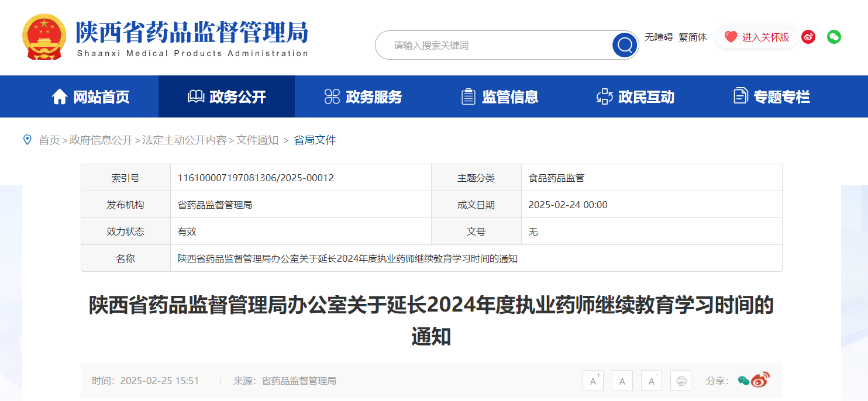
Task: Print the article using printer icon
Action: 681,381
